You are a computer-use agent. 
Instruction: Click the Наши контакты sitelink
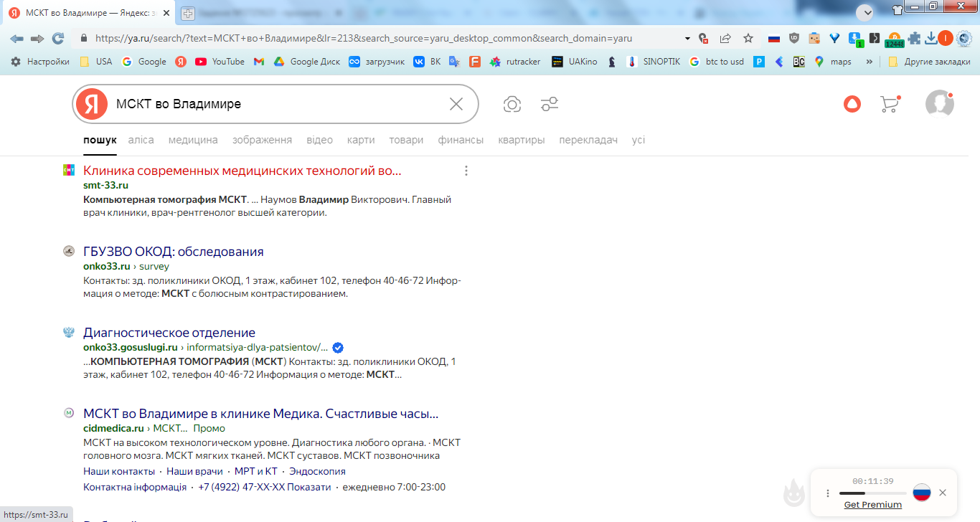coord(119,471)
